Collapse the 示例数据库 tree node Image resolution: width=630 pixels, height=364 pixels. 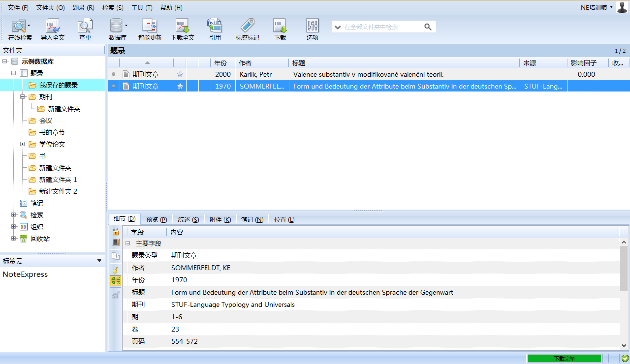click(5, 61)
